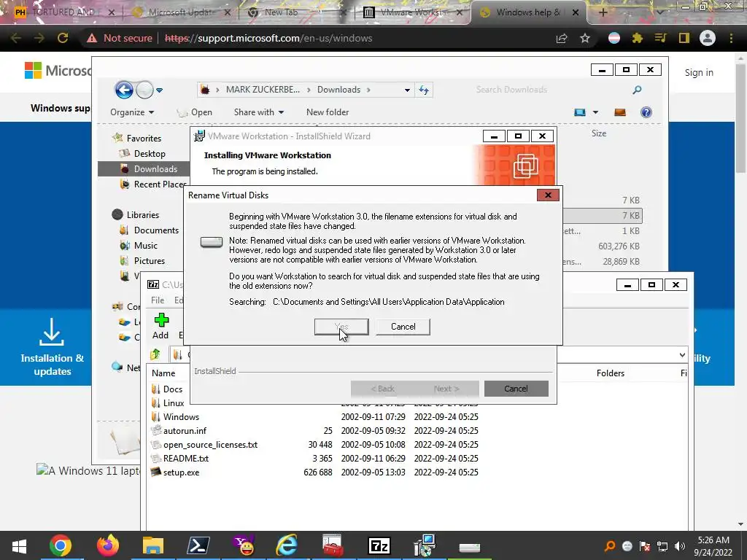The height and width of the screenshot is (560, 747).
Task: Click the Not secure warning indicator
Action: click(x=120, y=38)
